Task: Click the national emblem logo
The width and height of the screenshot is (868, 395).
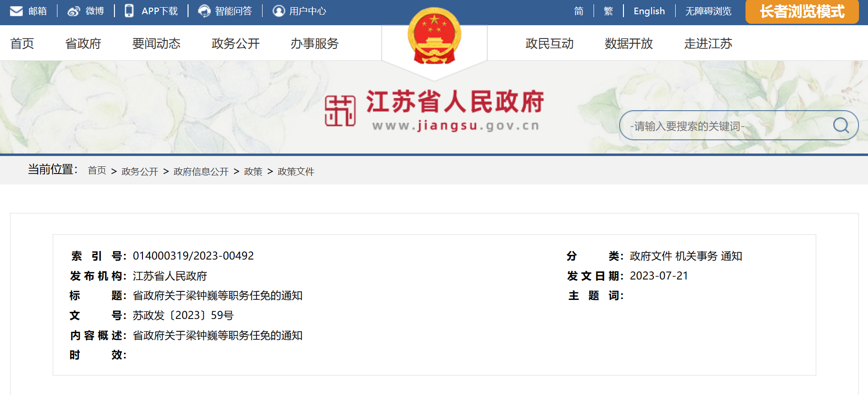Action: point(434,36)
